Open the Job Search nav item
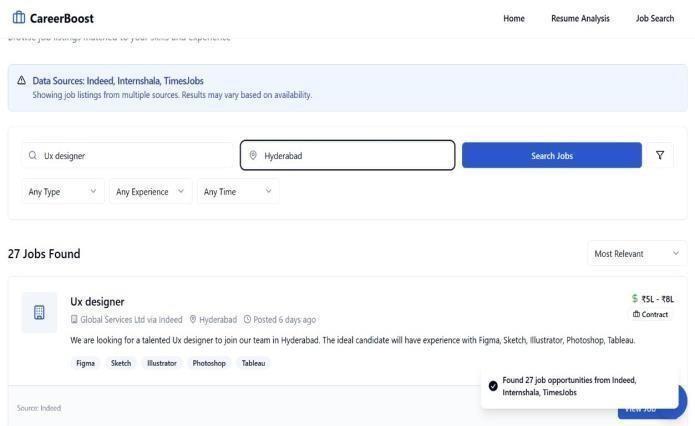This screenshot has width=695, height=426. pyautogui.click(x=655, y=18)
